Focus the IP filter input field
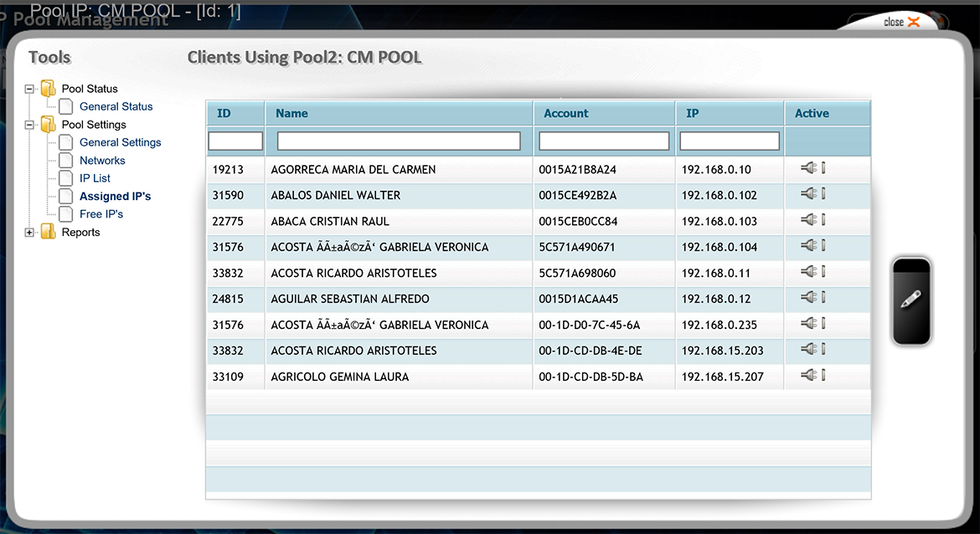Viewport: 980px width, 534px height. click(x=730, y=141)
